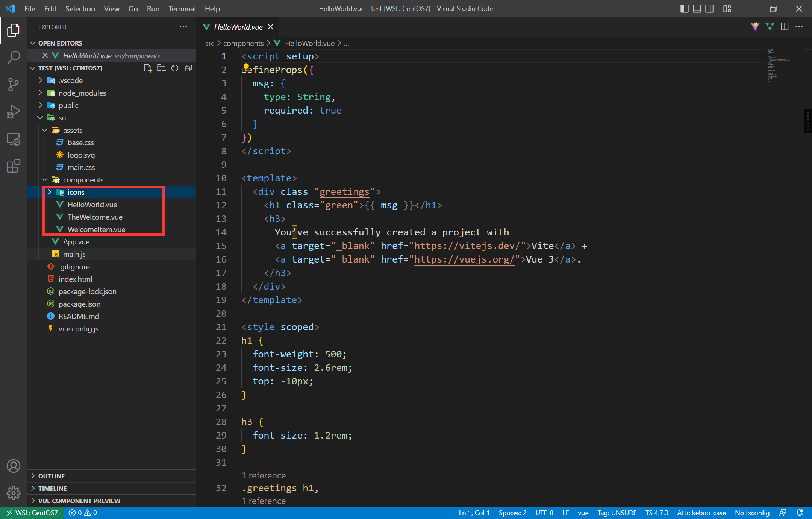Expand the node_modules folder
This screenshot has height=519, width=812.
(40, 93)
